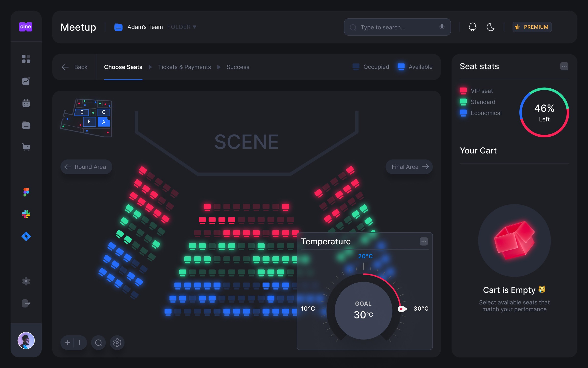Screen dimensions: 588x368
Task: Open the shopping cart sidebar icon
Action: [x=26, y=147]
